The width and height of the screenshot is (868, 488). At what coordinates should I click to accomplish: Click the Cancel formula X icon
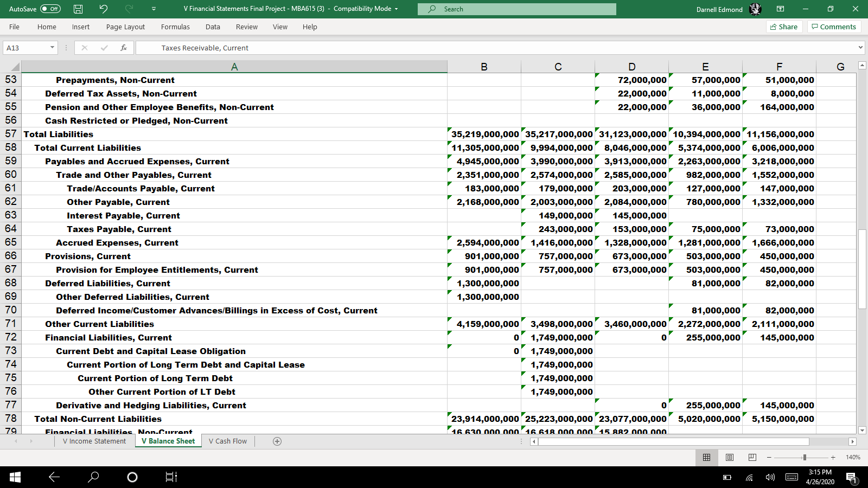pos(85,48)
